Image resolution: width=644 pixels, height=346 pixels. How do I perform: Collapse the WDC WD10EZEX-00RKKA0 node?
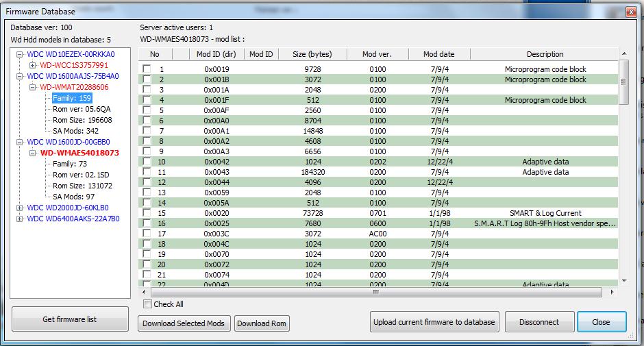click(19, 54)
